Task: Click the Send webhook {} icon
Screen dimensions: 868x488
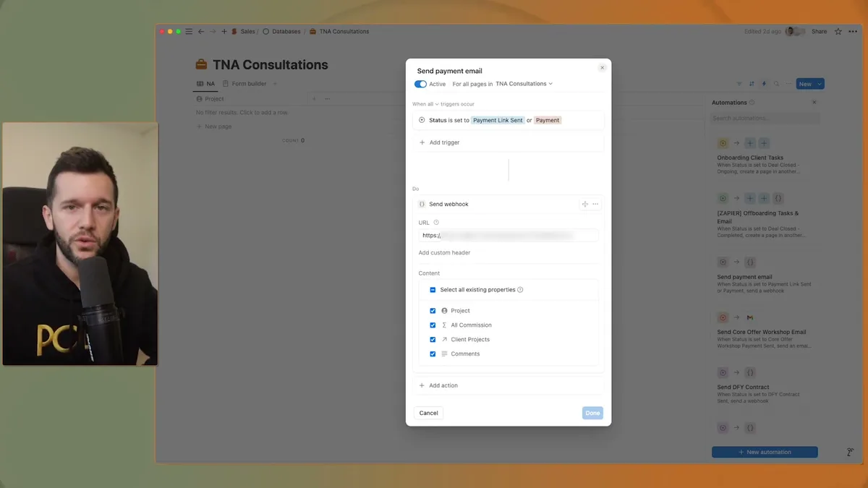Action: pos(421,204)
